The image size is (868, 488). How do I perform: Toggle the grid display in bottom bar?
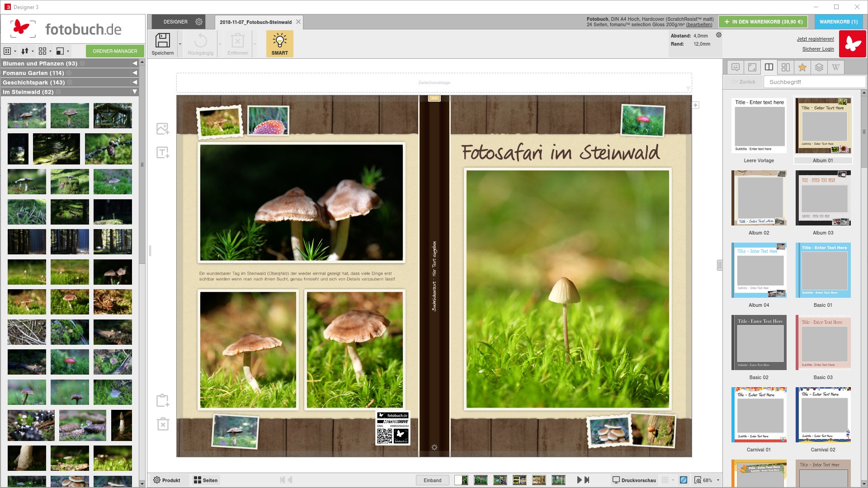point(665,480)
